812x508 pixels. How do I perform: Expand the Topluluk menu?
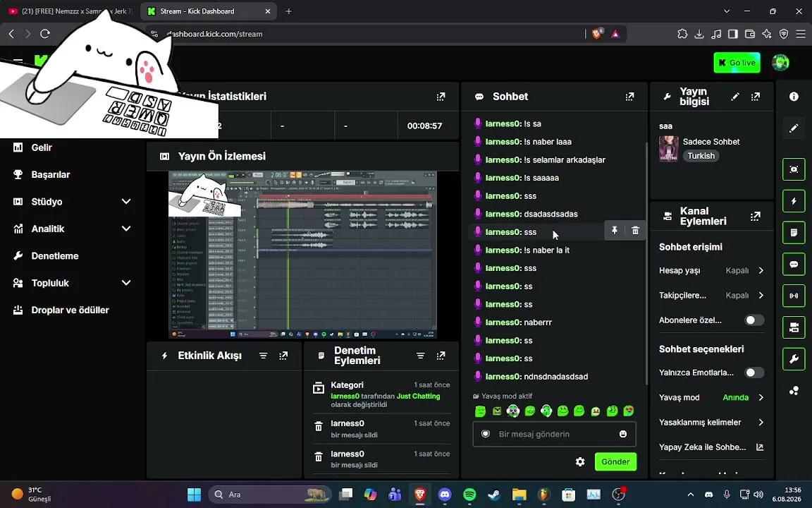click(71, 283)
